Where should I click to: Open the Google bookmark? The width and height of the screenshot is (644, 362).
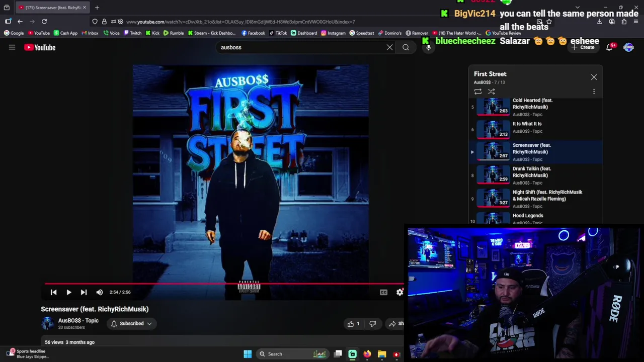click(14, 33)
